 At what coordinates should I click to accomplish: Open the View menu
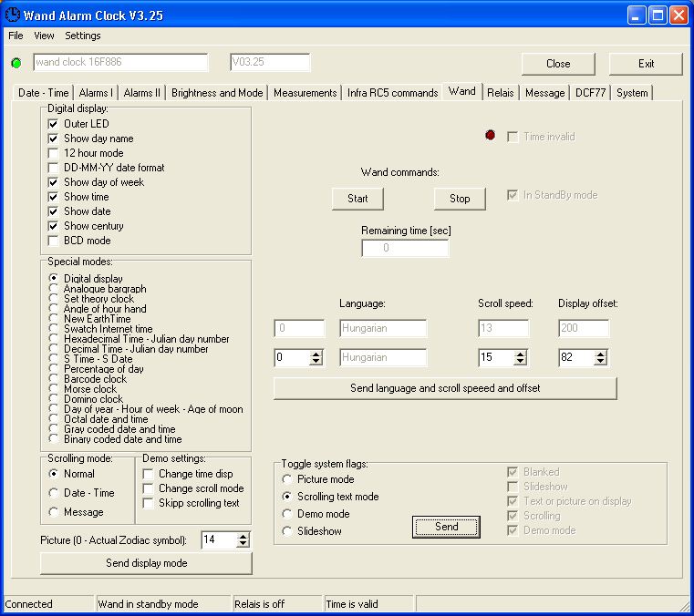[44, 36]
